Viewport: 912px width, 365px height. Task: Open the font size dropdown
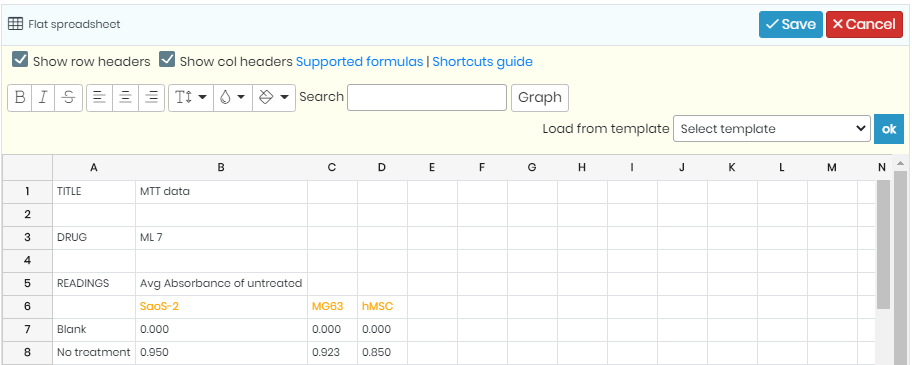point(191,98)
